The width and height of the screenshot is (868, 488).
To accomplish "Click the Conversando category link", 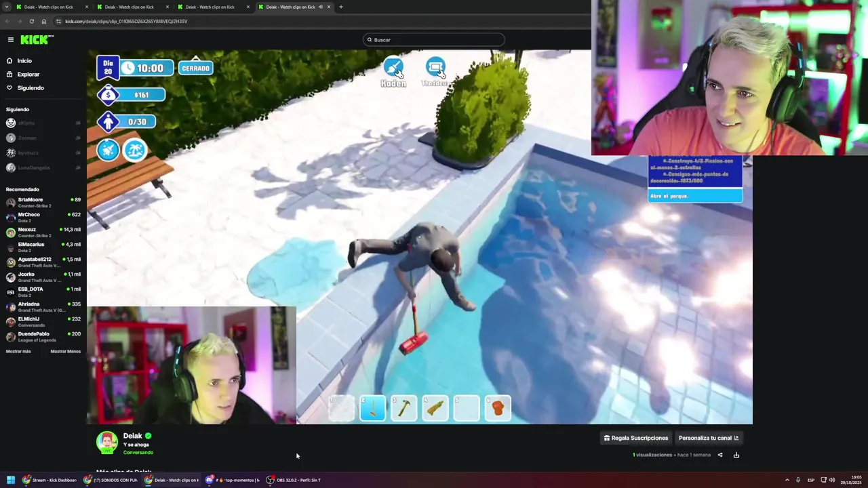I will pos(138,452).
